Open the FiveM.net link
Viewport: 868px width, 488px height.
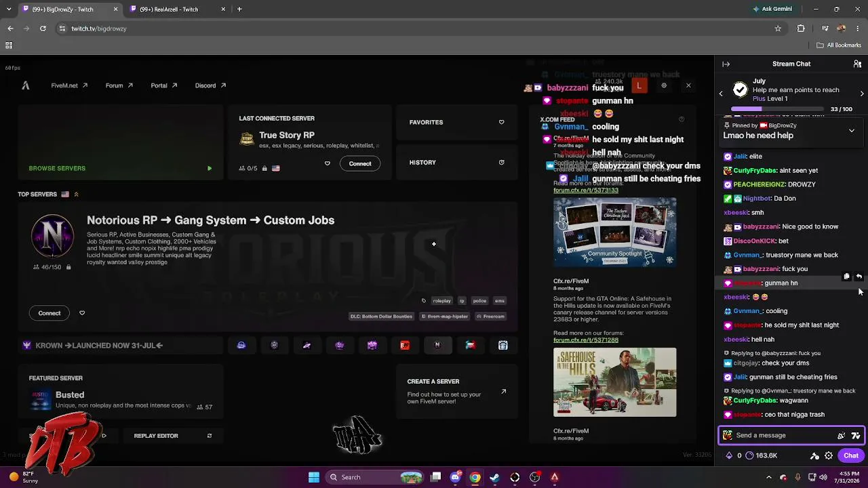[x=69, y=85]
